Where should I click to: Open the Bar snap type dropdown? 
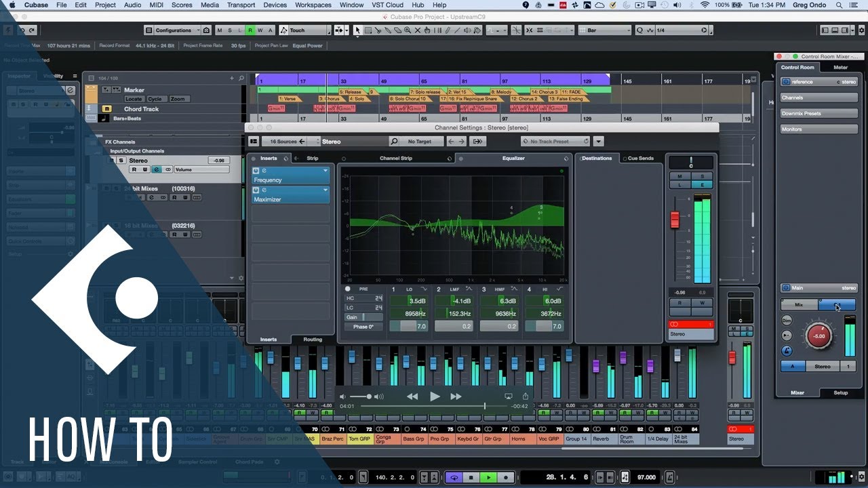tap(605, 30)
